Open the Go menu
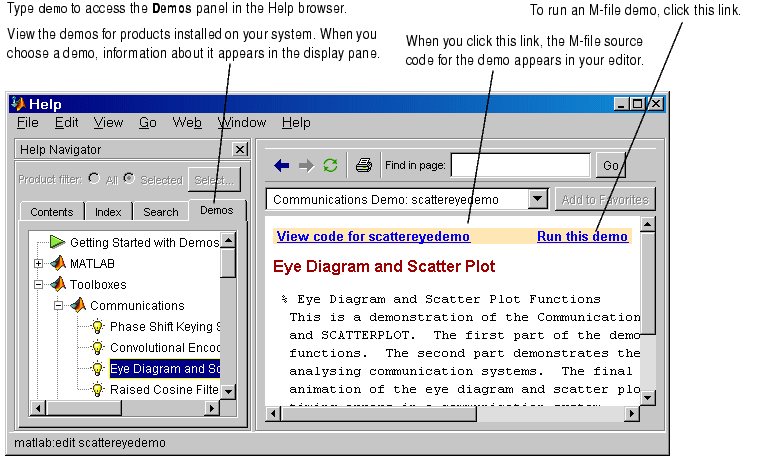 148,123
